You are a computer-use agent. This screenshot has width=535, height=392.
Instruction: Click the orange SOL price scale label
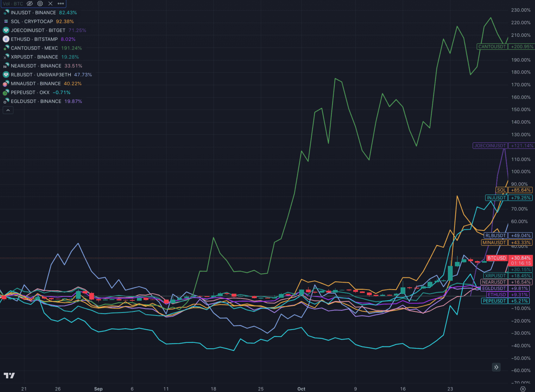[x=501, y=190]
